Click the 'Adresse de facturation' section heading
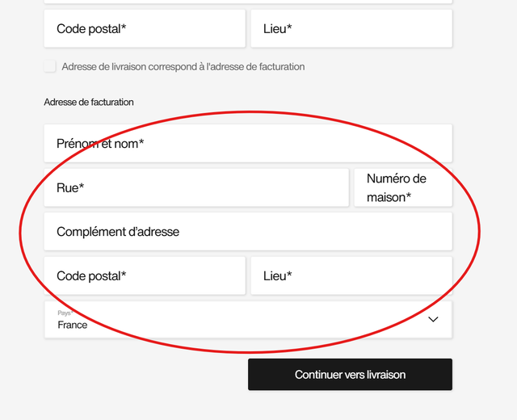 click(x=89, y=103)
